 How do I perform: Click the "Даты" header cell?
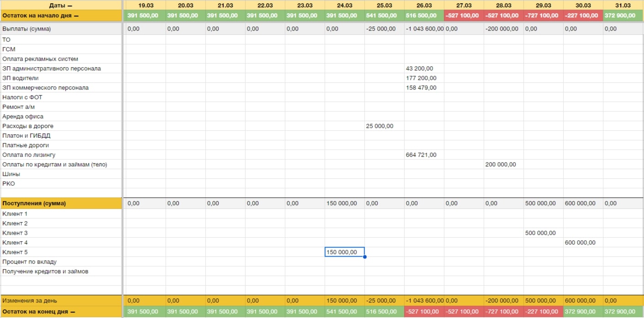pyautogui.click(x=60, y=5)
